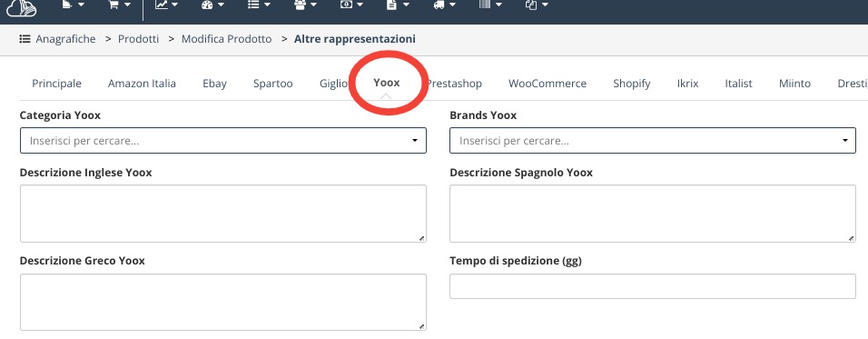Open the users group menu

point(305,5)
